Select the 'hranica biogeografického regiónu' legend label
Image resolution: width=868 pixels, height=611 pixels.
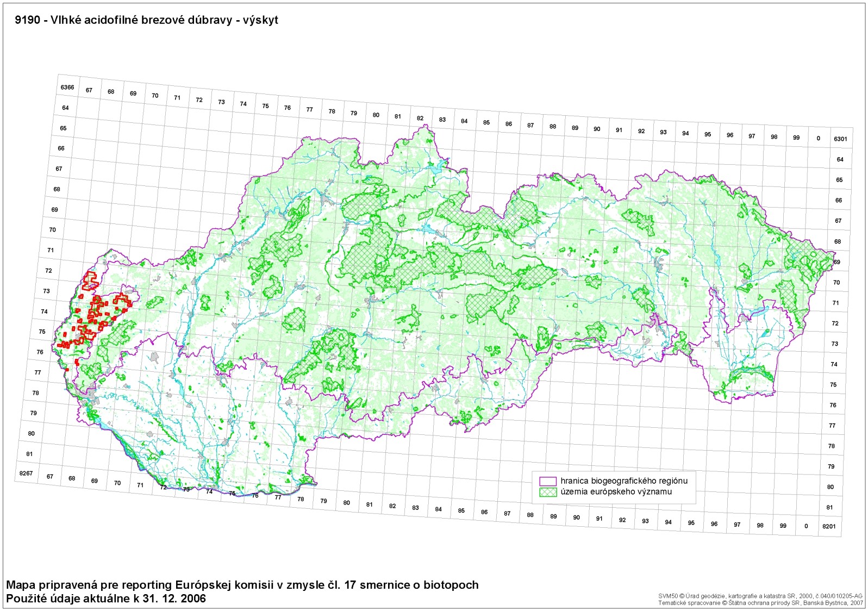click(624, 481)
